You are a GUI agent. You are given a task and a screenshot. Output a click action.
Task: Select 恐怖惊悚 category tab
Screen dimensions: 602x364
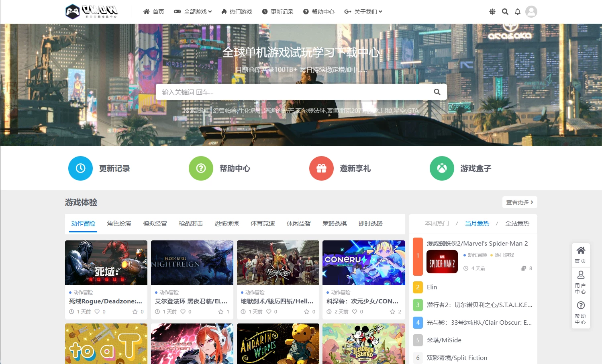[227, 223]
